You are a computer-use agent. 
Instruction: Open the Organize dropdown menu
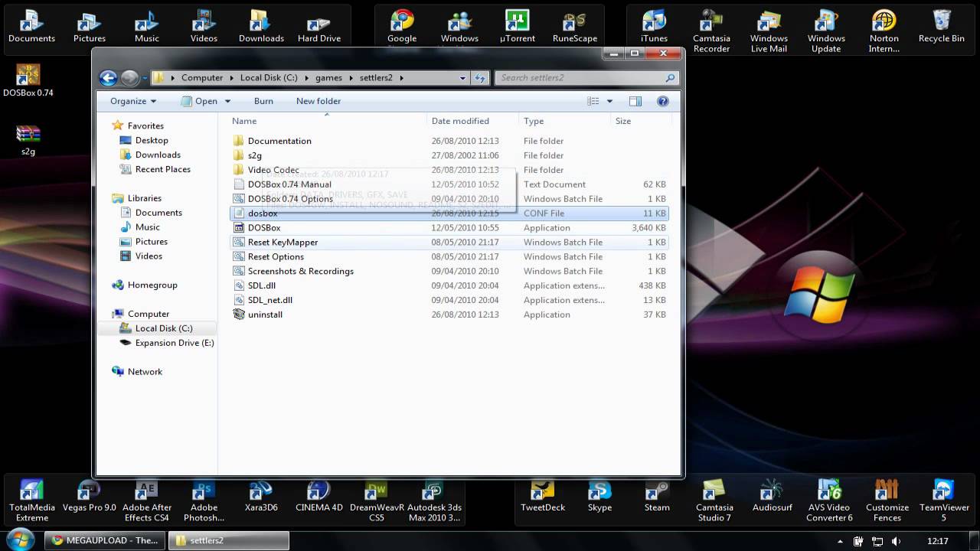[x=132, y=101]
